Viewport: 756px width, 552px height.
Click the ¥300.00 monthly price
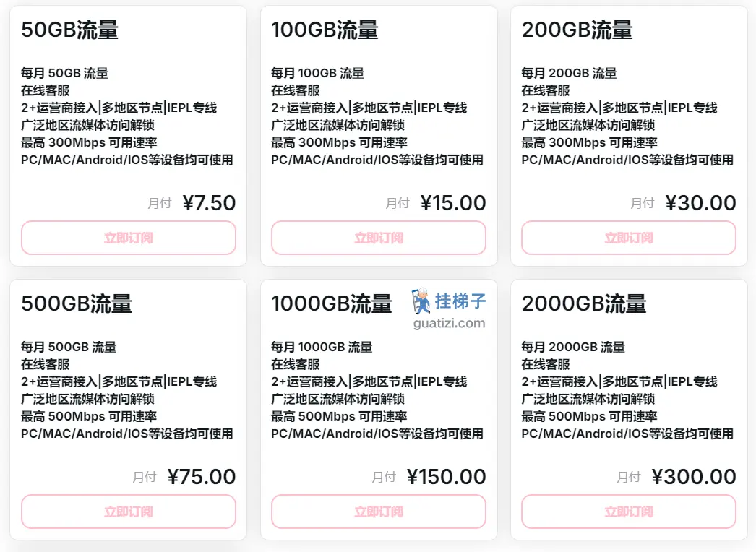(694, 477)
